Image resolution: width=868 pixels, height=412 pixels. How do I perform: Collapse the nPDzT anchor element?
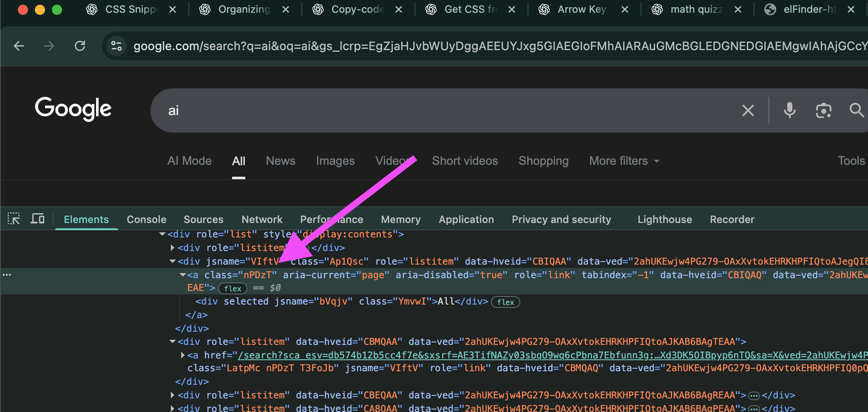182,275
